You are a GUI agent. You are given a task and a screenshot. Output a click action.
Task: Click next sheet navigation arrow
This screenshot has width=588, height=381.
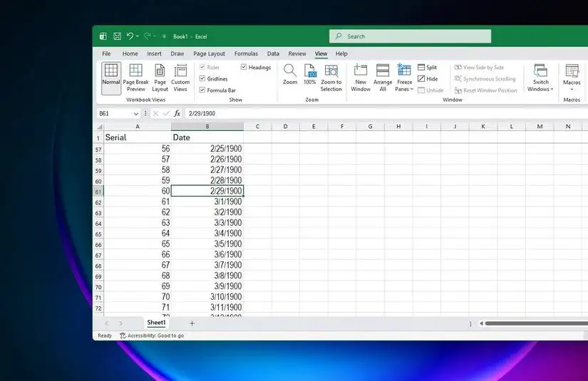pos(120,323)
